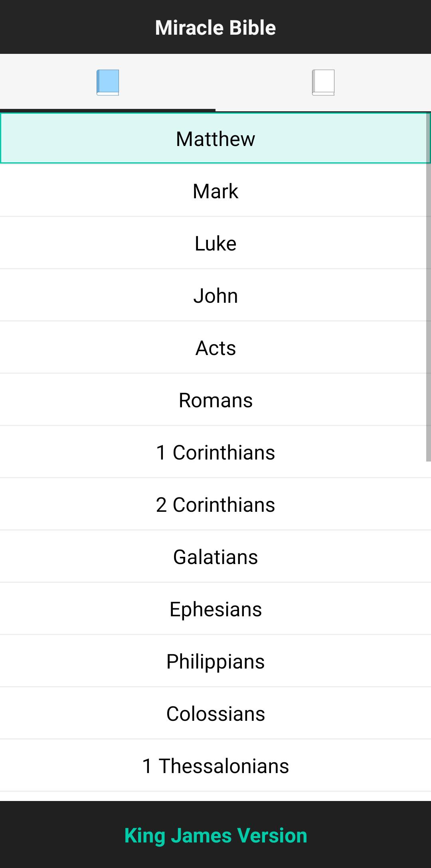Image resolution: width=431 pixels, height=868 pixels.
Task: Select Colossians from the list
Action: [215, 713]
